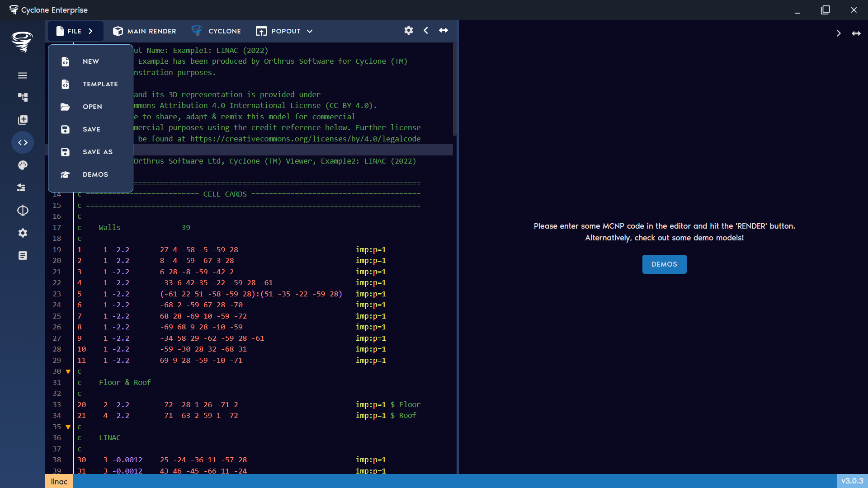The height and width of the screenshot is (488, 868).
Task: Select TEMPLATE in the File menu
Action: [100, 84]
